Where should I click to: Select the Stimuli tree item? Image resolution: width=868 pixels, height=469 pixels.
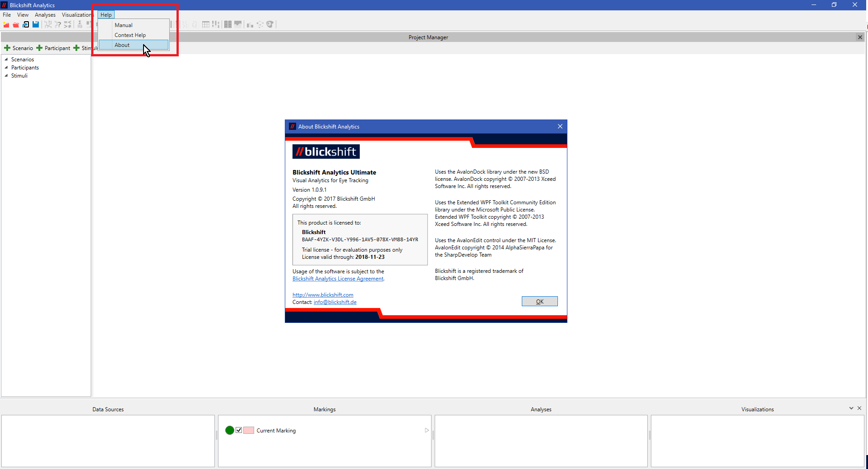pos(19,75)
